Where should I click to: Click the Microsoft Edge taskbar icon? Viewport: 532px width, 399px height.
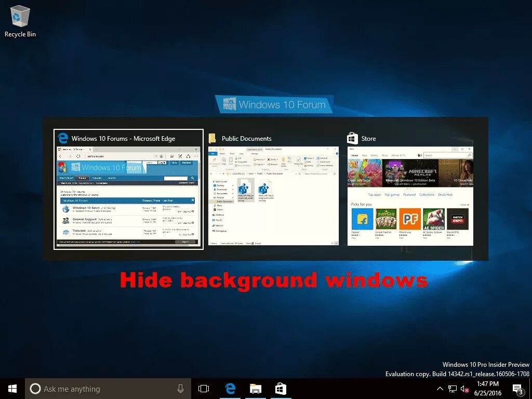tap(230, 389)
